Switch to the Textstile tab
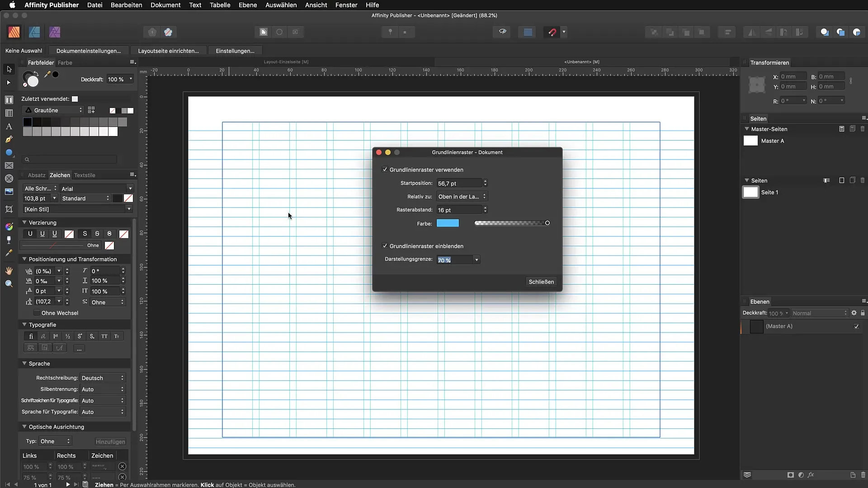This screenshot has height=488, width=868. (x=85, y=175)
